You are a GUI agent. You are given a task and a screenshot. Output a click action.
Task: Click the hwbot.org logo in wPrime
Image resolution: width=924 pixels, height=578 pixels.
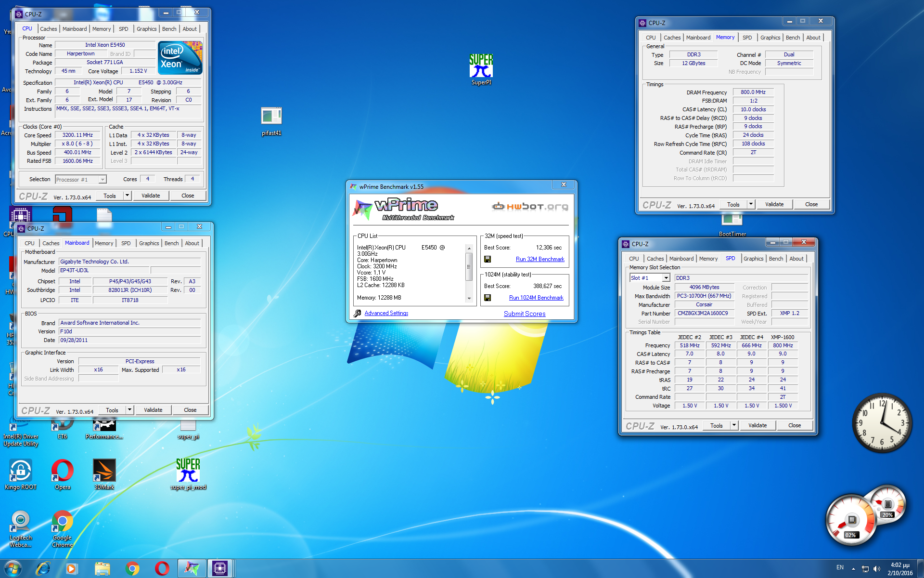click(530, 207)
